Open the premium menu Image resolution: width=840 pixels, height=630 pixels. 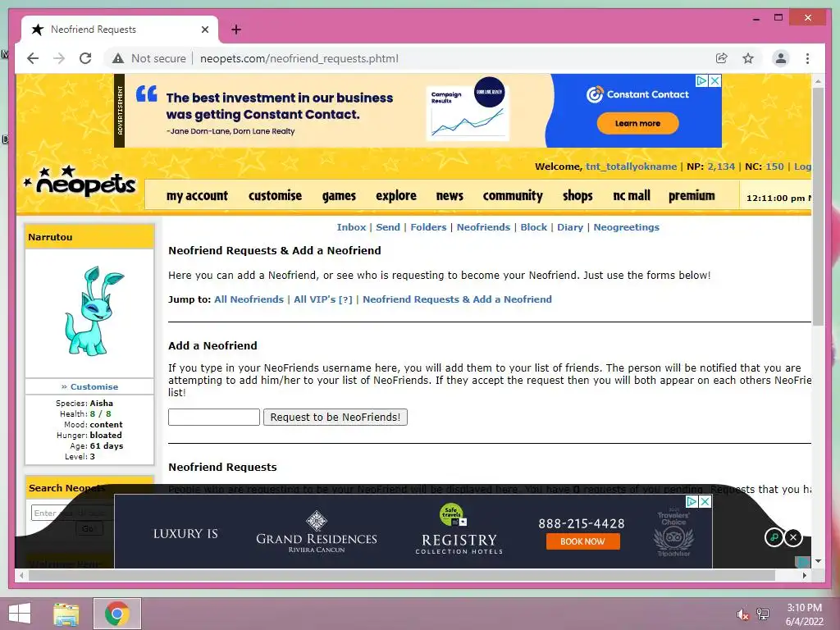692,196
